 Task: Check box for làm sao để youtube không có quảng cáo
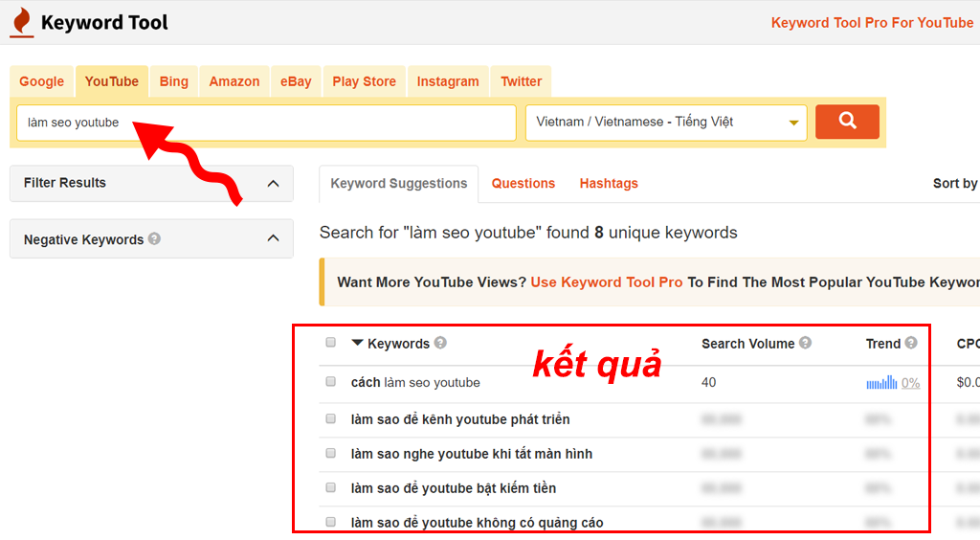[x=330, y=522]
